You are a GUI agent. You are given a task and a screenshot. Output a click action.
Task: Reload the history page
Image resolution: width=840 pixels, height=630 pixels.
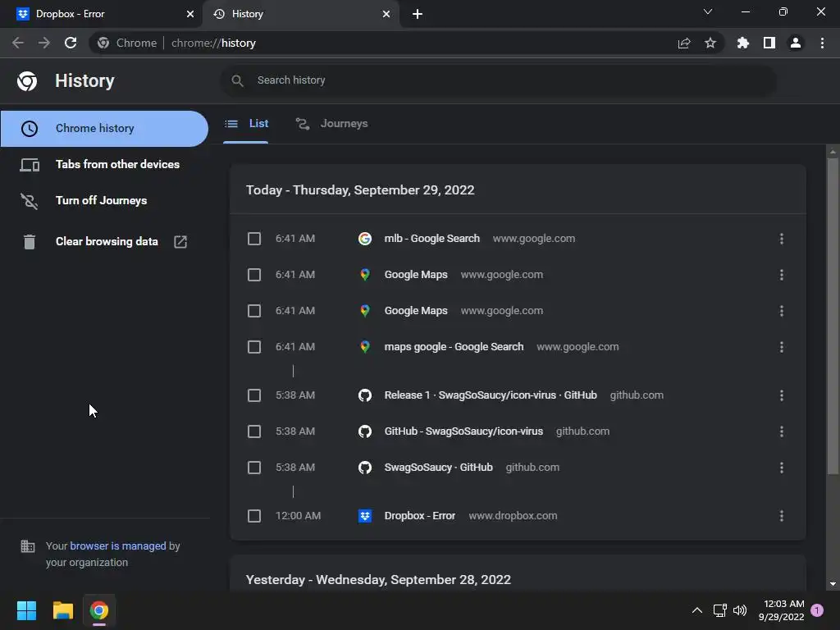pos(71,43)
